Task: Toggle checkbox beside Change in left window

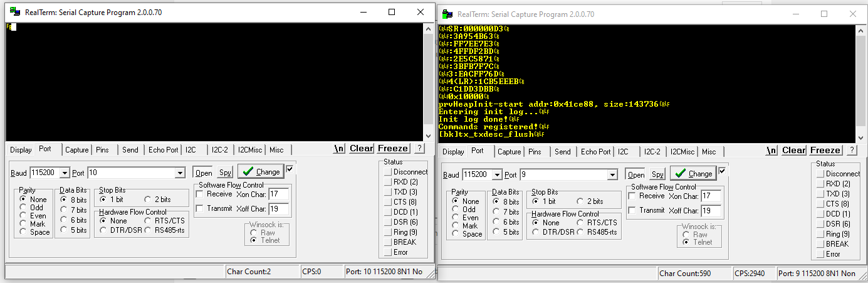Action: coord(290,168)
